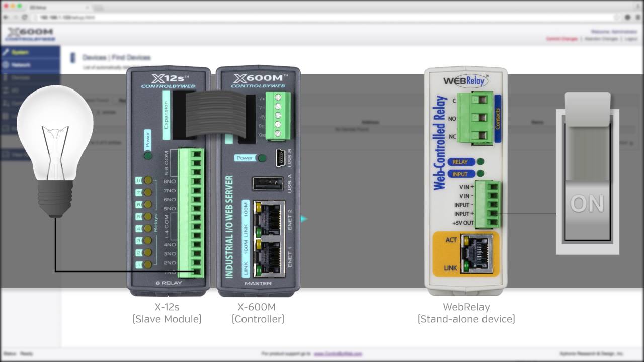Go back with the browser back arrow
The height and width of the screenshot is (362, 644).
pos(6,17)
